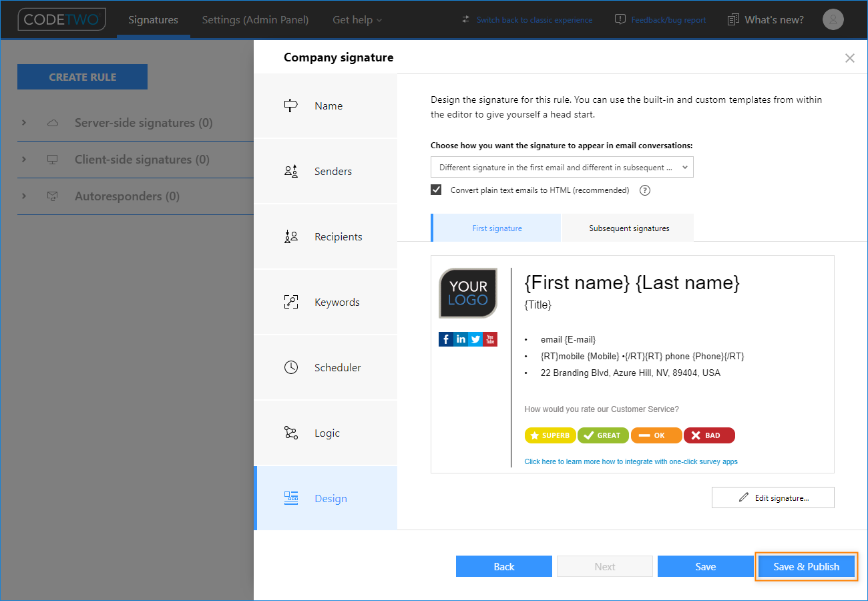
Task: Click the help question mark beside HTML conversion
Action: [644, 190]
